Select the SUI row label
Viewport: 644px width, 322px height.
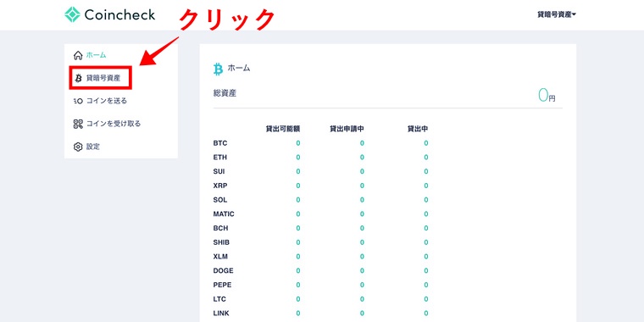(219, 171)
